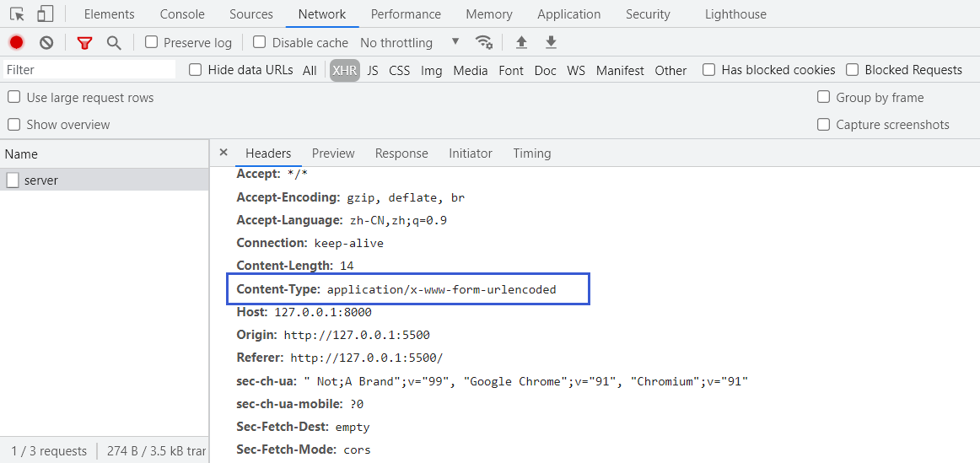Enable Preserve log checkbox
This screenshot has height=463, width=980.
point(151,42)
